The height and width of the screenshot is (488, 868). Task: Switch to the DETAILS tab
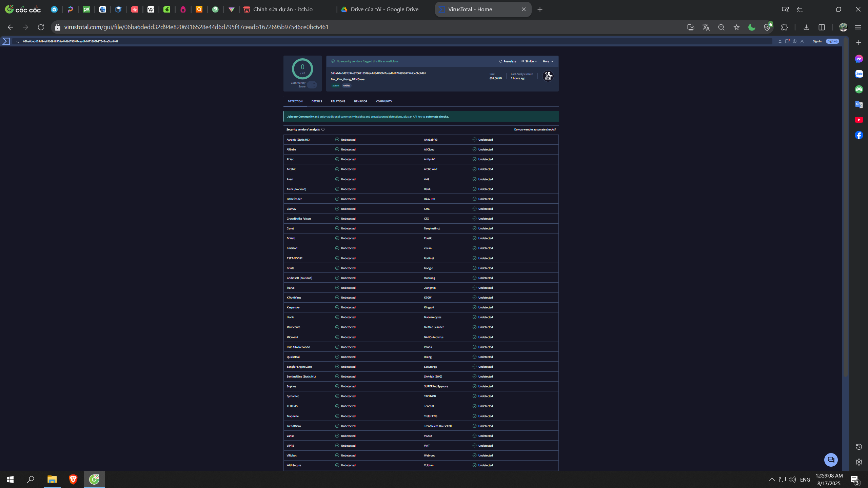coord(317,101)
